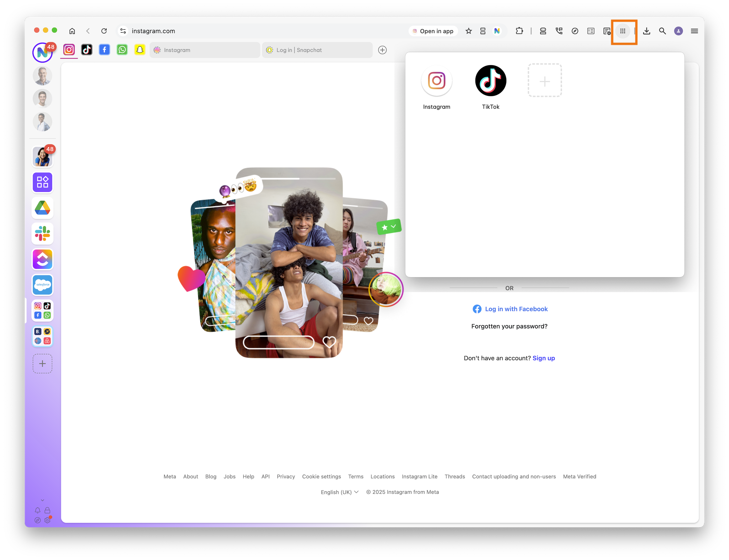
Task: Add a new tab with plus button
Action: 382,50
